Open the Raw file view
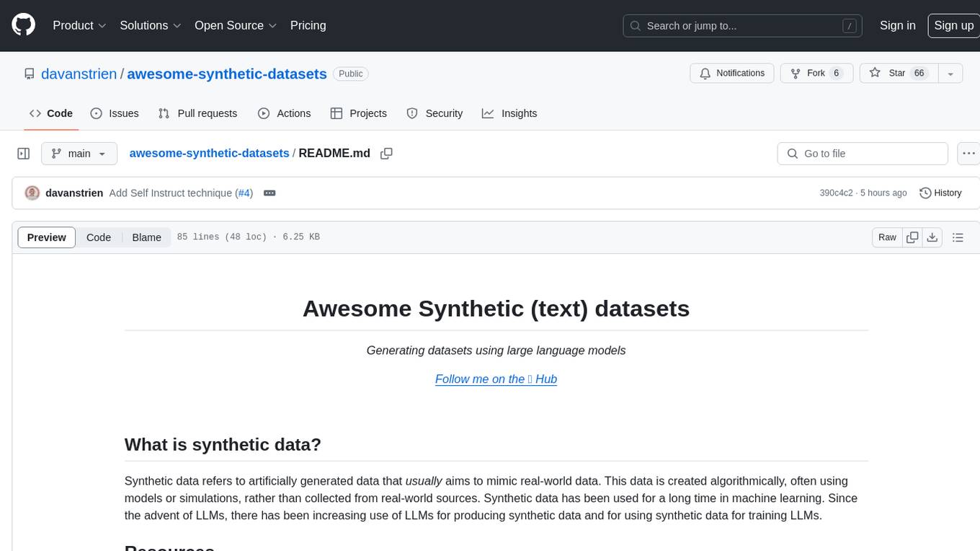Image resolution: width=980 pixels, height=551 pixels. pos(887,237)
